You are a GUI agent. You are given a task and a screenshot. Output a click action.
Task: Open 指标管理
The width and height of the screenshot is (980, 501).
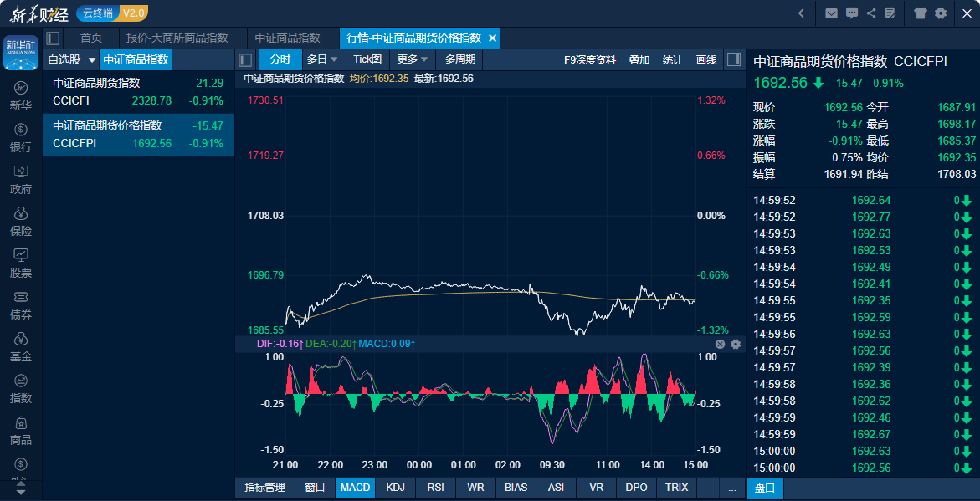[264, 488]
